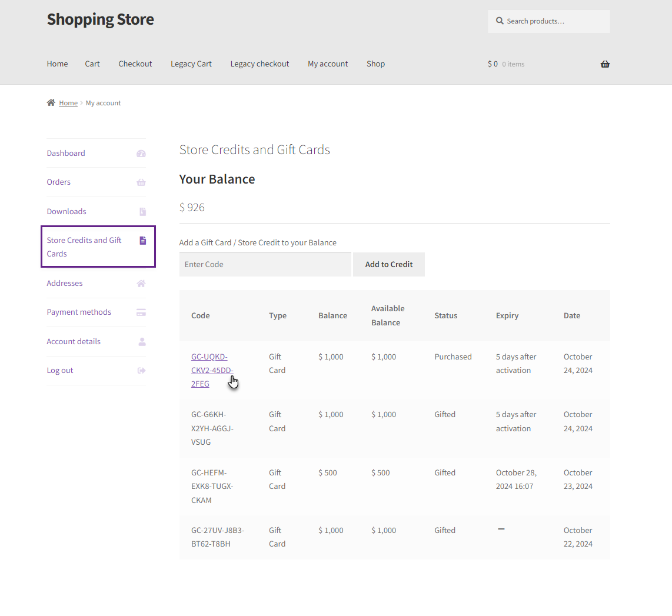The height and width of the screenshot is (616, 672).
Task: Click the Addresses house icon
Action: click(141, 283)
